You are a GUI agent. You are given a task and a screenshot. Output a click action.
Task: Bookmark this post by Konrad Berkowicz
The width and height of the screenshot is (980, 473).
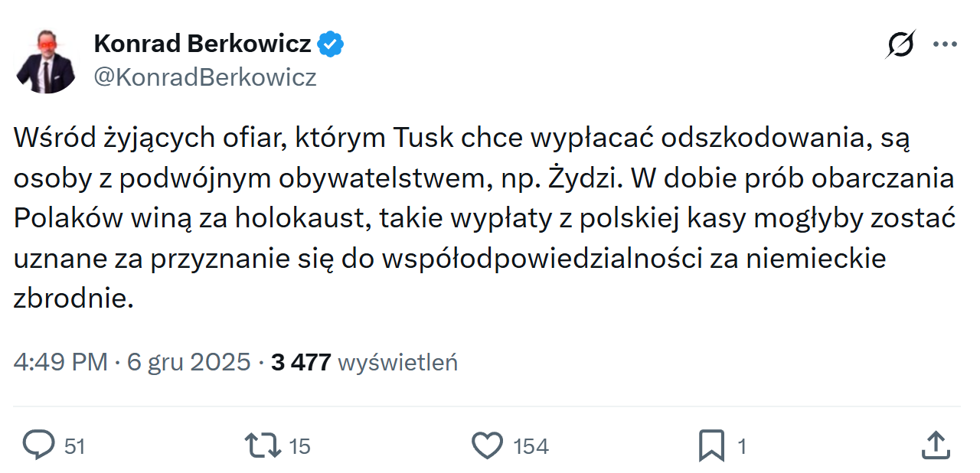[711, 445]
